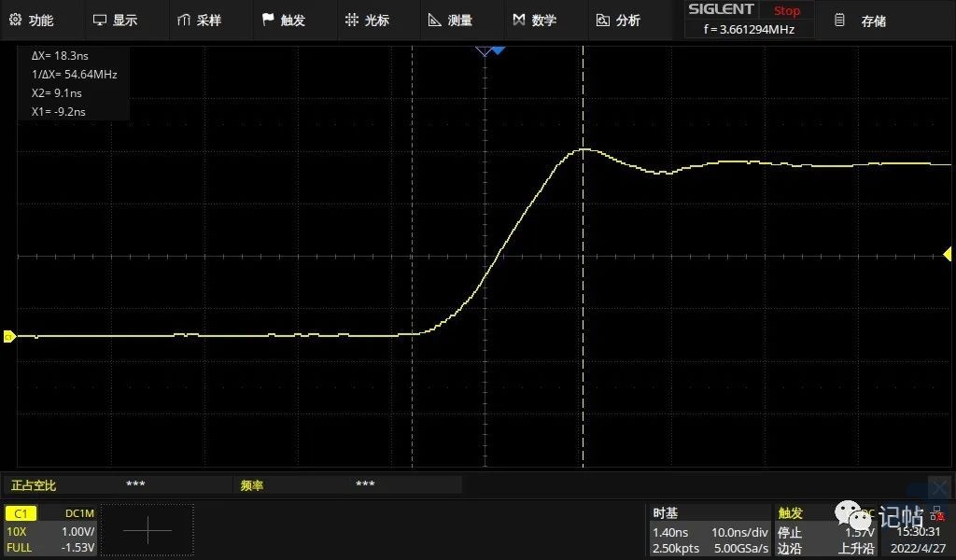The image size is (956, 560).
Task: Click the X1= -9.2ns cursor value
Action: coord(58,111)
